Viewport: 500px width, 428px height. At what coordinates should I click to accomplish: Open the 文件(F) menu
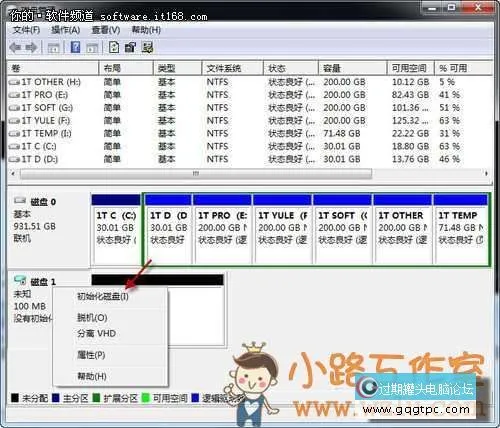pyautogui.click(x=26, y=30)
